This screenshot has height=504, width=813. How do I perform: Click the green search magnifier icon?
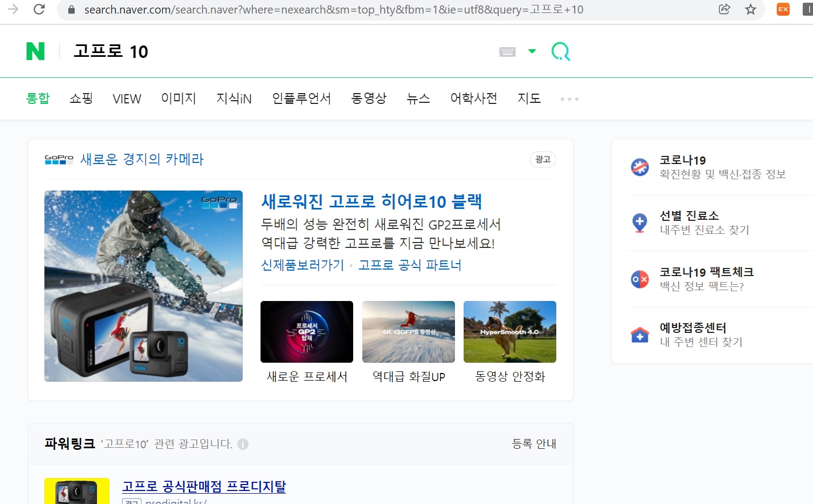click(x=561, y=51)
